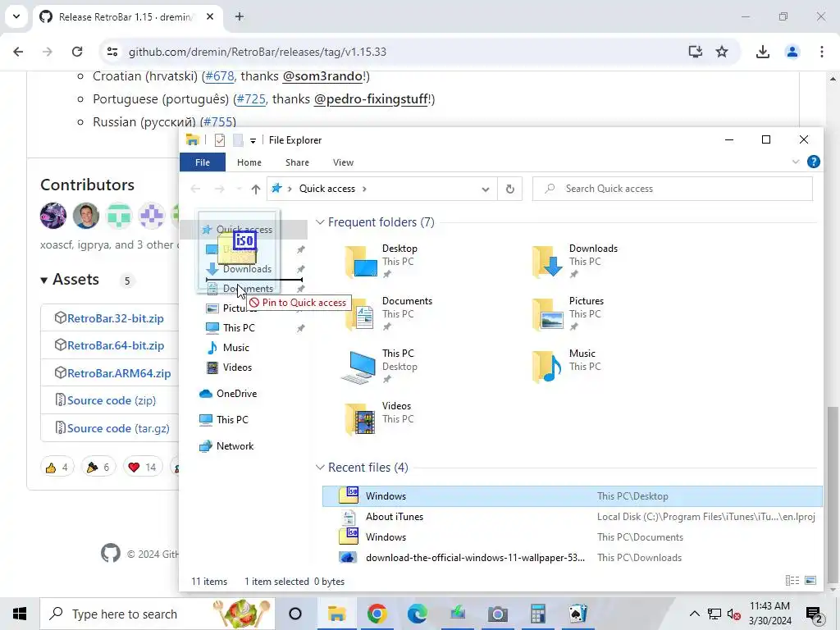Click Quick access breadcrumb chevron

(x=364, y=189)
